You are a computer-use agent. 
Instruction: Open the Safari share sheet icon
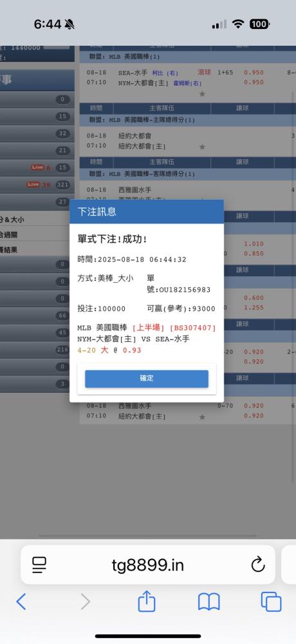[147, 601]
